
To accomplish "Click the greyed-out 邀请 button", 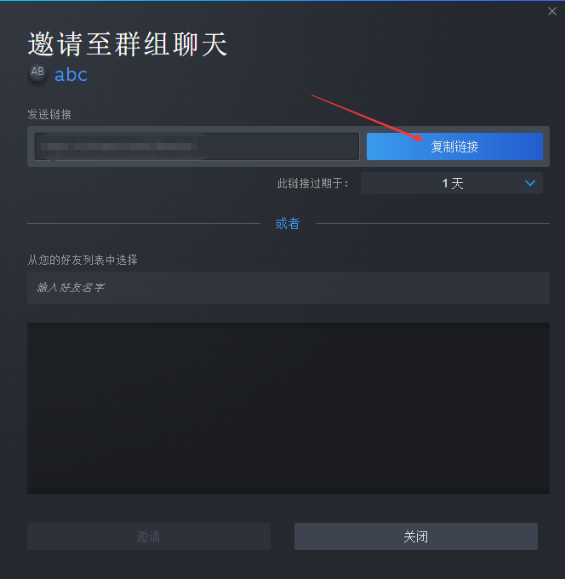I will (149, 537).
